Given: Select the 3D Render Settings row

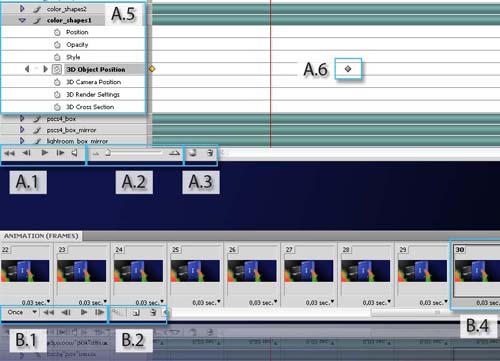Looking at the screenshot, I should [73, 95].
